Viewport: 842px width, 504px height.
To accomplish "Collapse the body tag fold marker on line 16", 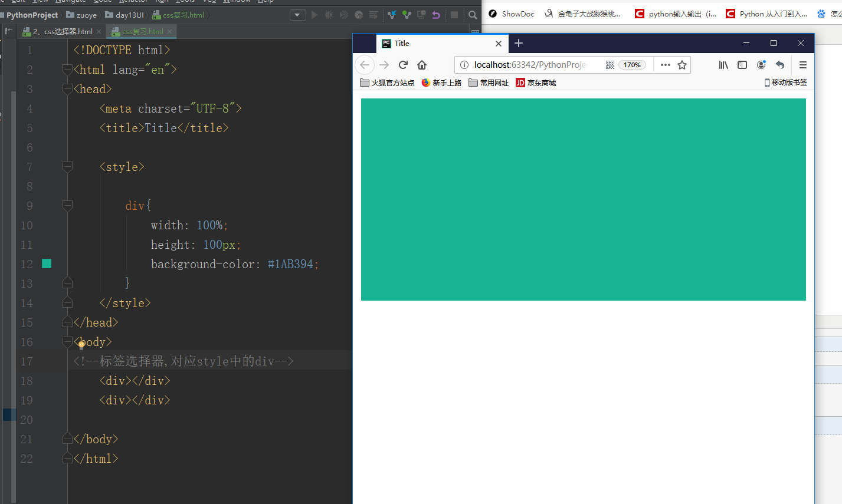I will point(67,342).
